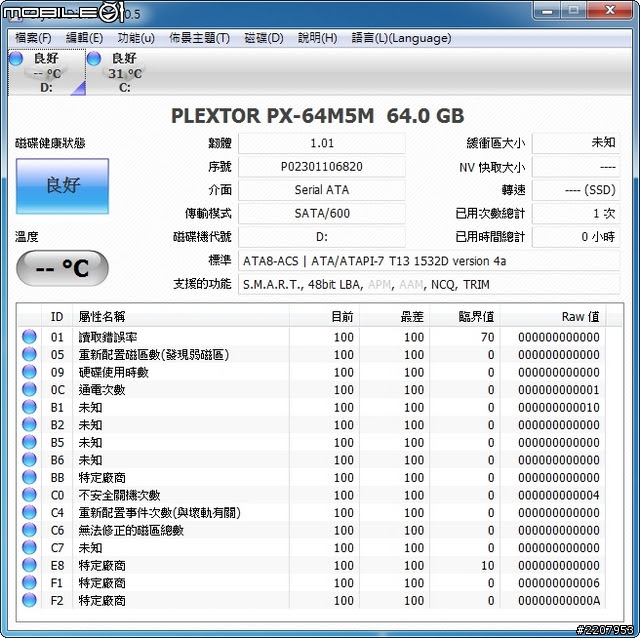Click the status orb for attribute C0
The height and width of the screenshot is (638, 640).
coord(29,495)
